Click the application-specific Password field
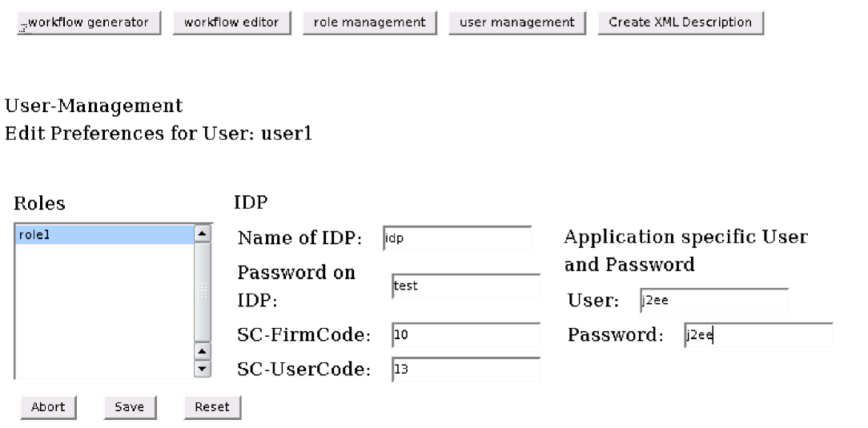868x428 pixels. pos(757,335)
